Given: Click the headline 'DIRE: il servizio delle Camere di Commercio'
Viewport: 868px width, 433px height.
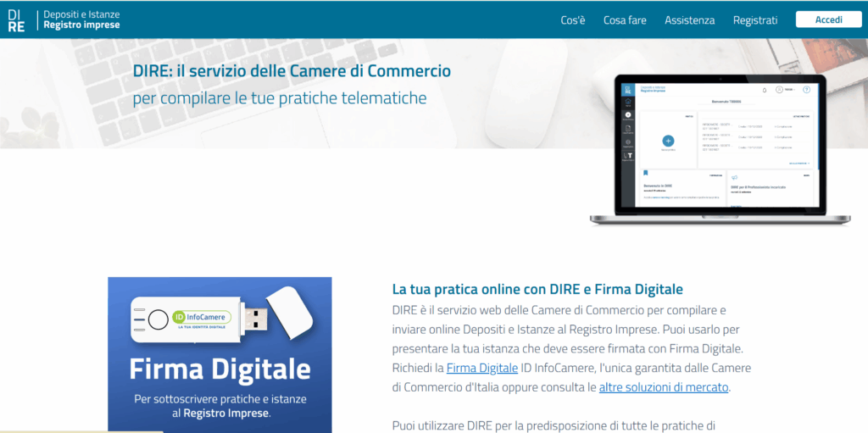Looking at the screenshot, I should (x=292, y=71).
